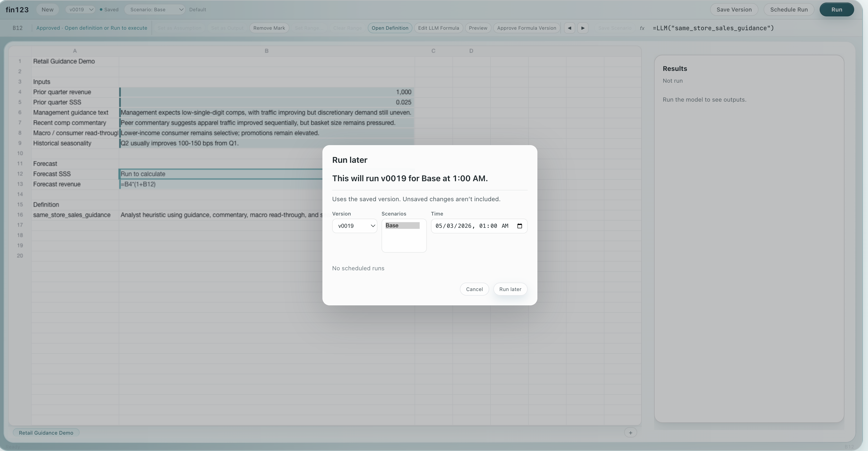The height and width of the screenshot is (451, 868).
Task: Go to next formula version arrow
Action: (x=583, y=28)
